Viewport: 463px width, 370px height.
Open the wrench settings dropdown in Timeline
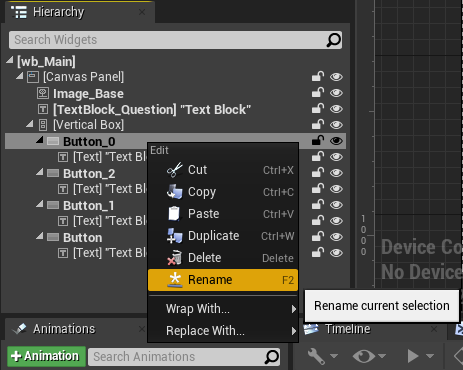click(x=322, y=356)
